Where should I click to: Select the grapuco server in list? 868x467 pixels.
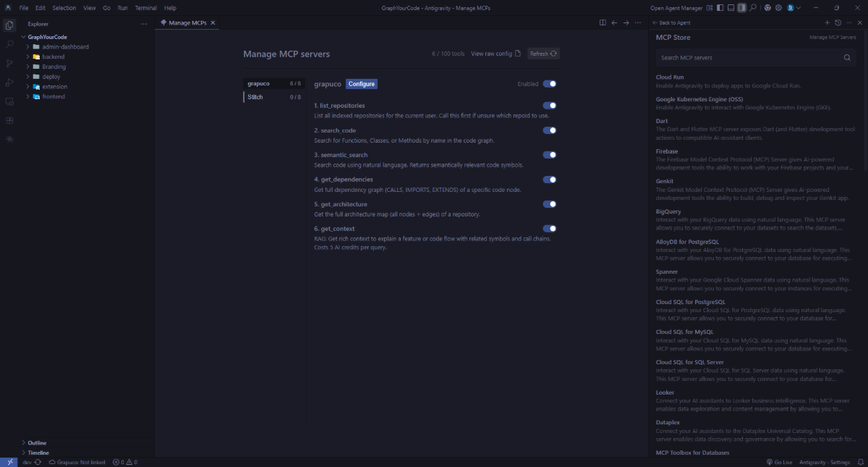click(x=273, y=84)
